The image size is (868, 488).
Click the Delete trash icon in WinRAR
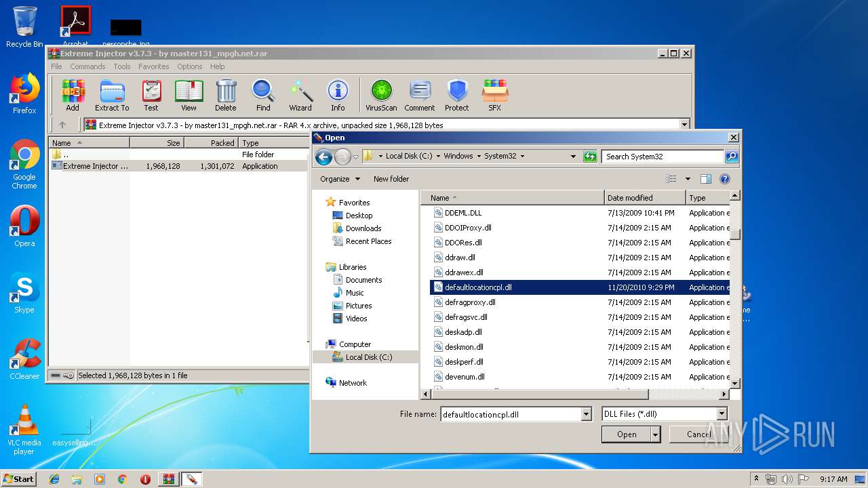pyautogui.click(x=226, y=95)
